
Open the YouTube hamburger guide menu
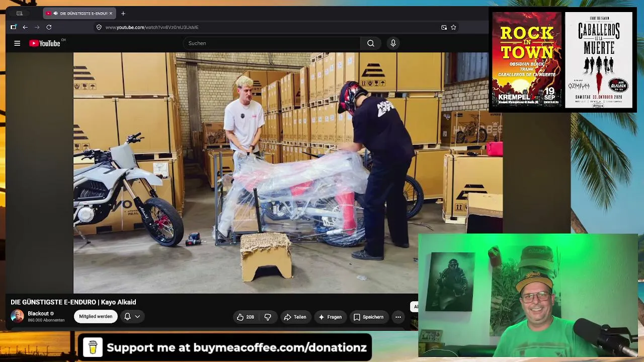(17, 43)
